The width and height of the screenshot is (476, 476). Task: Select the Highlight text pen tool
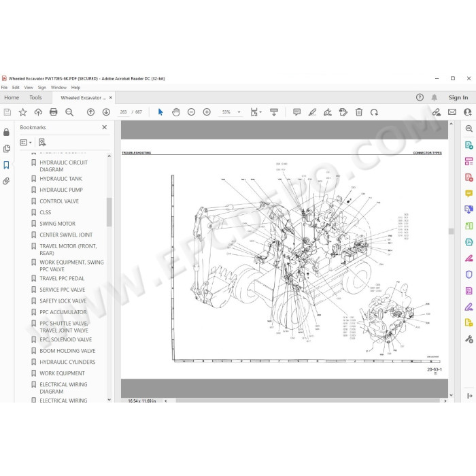(312, 112)
